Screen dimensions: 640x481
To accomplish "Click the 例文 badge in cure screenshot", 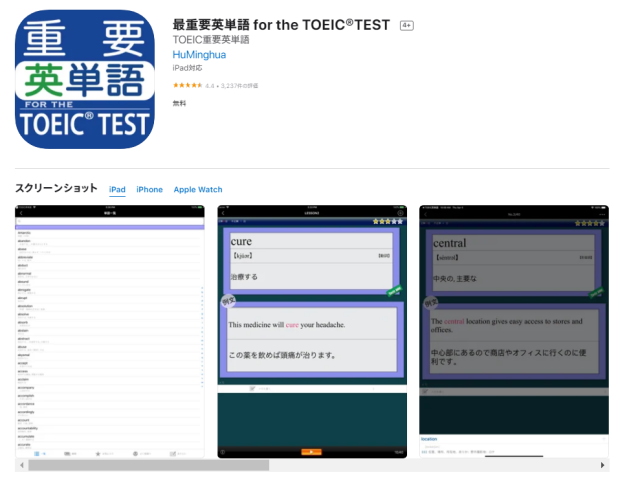I will point(229,301).
